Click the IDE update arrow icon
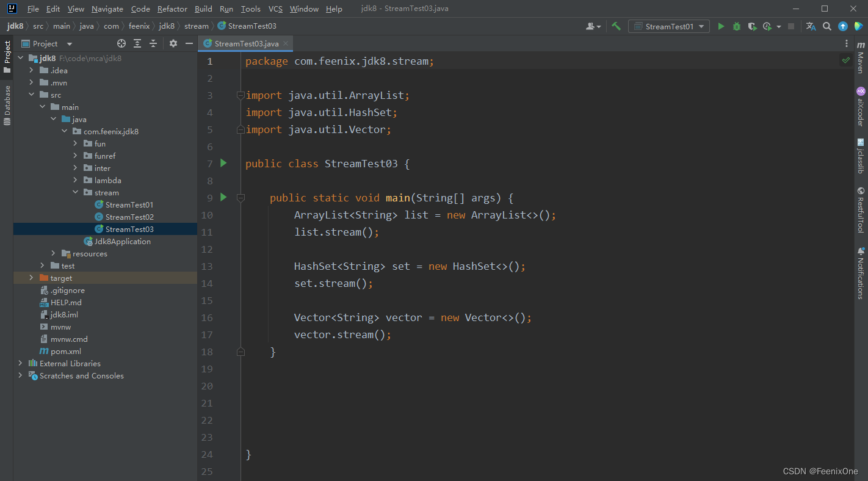Viewport: 868px width, 481px height. (x=843, y=26)
